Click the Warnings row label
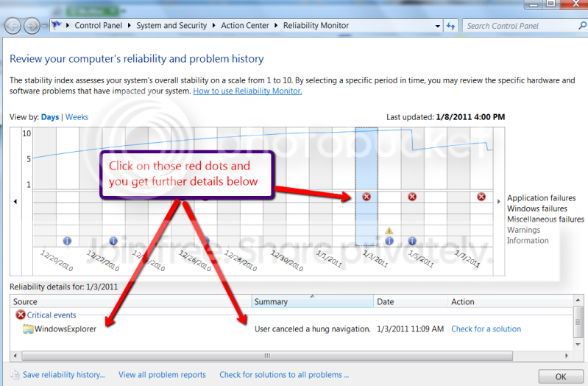This screenshot has height=386, width=588. tap(523, 230)
